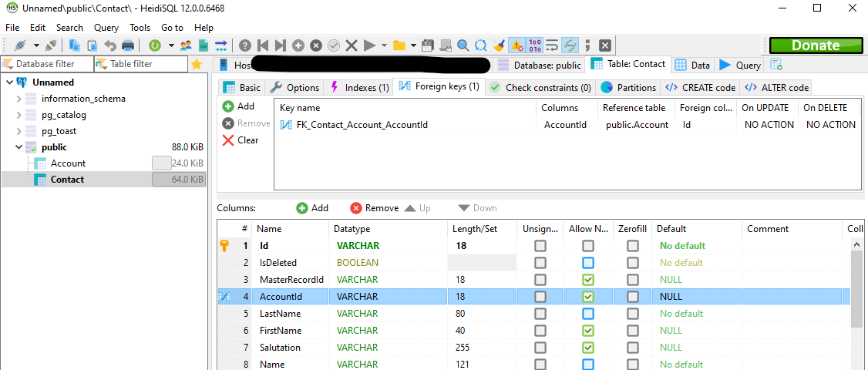Open the session manager plug icon

pyautogui.click(x=20, y=45)
